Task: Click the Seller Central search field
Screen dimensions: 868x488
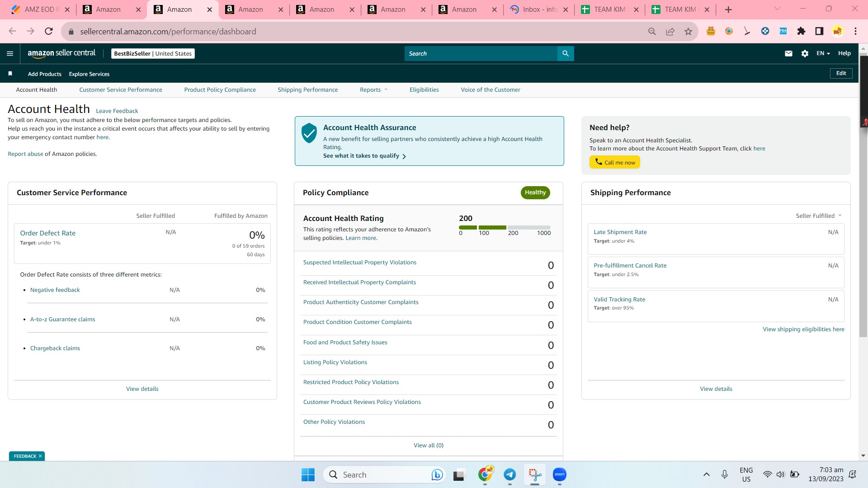Action: (x=481, y=53)
